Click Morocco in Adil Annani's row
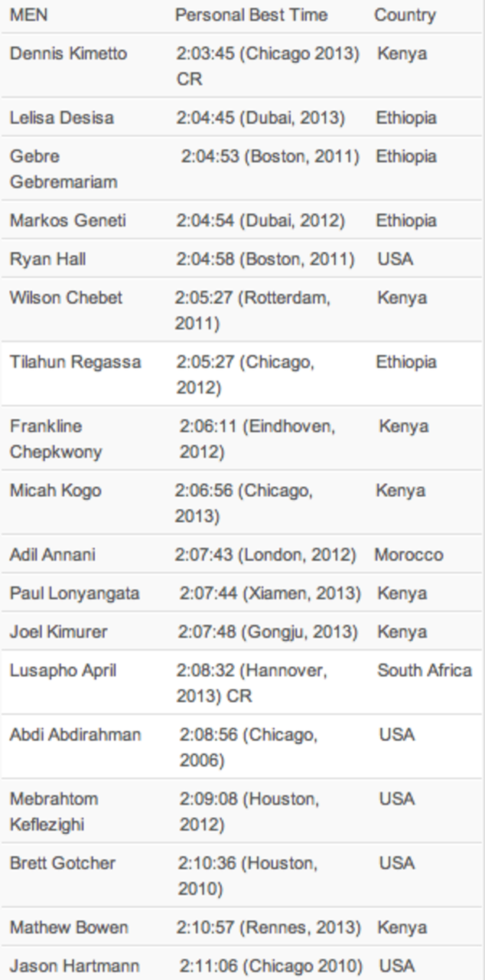 point(409,554)
